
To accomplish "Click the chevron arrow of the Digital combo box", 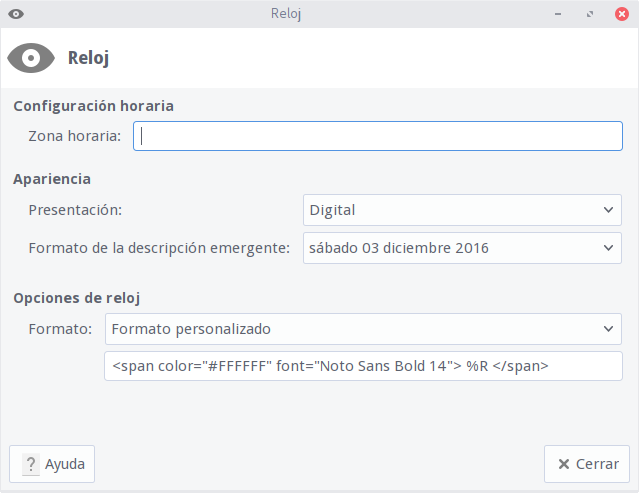I will click(609, 210).
